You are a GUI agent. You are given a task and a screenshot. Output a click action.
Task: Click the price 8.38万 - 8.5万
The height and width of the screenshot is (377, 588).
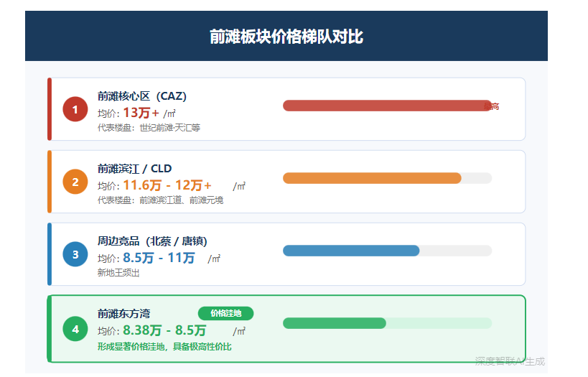(164, 330)
